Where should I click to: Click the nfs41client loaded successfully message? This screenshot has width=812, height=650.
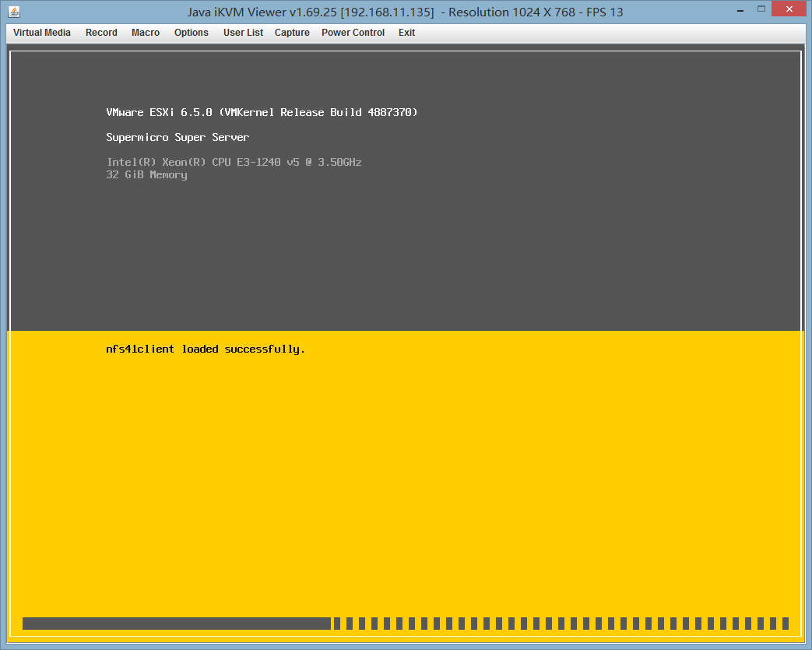[205, 349]
